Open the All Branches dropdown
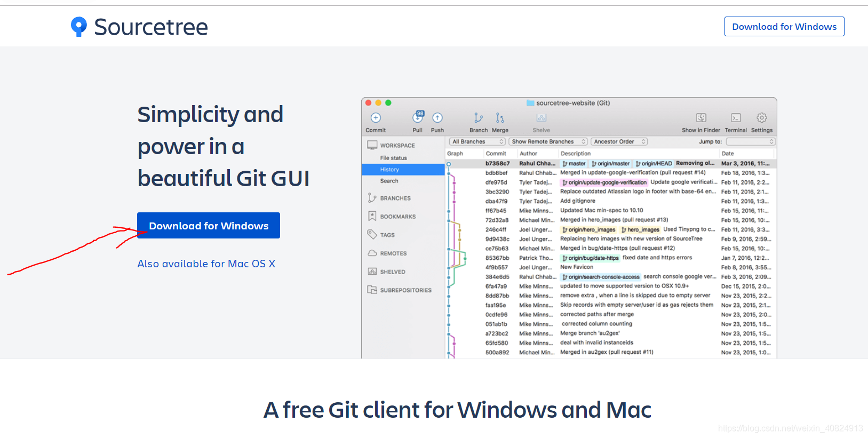 point(477,141)
